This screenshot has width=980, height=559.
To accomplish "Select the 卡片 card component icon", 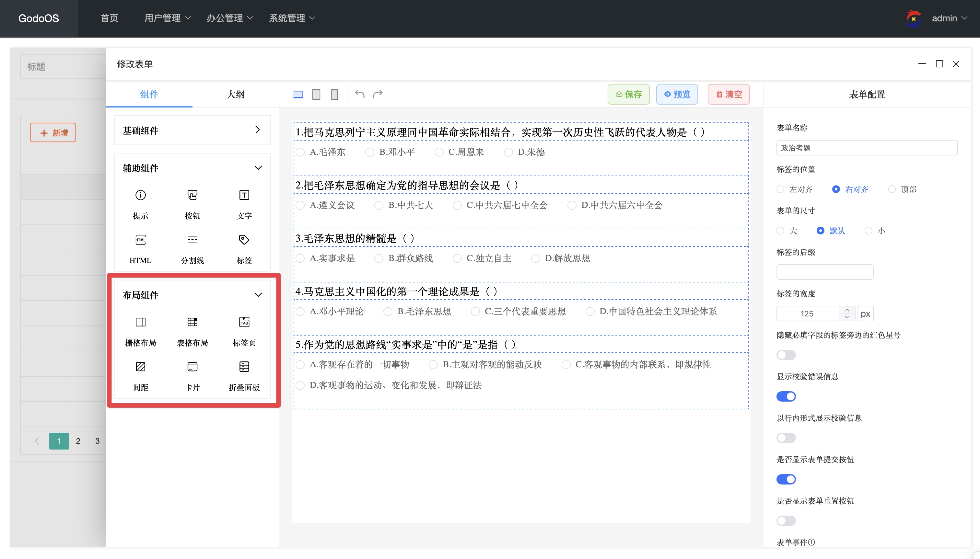I will (x=192, y=367).
